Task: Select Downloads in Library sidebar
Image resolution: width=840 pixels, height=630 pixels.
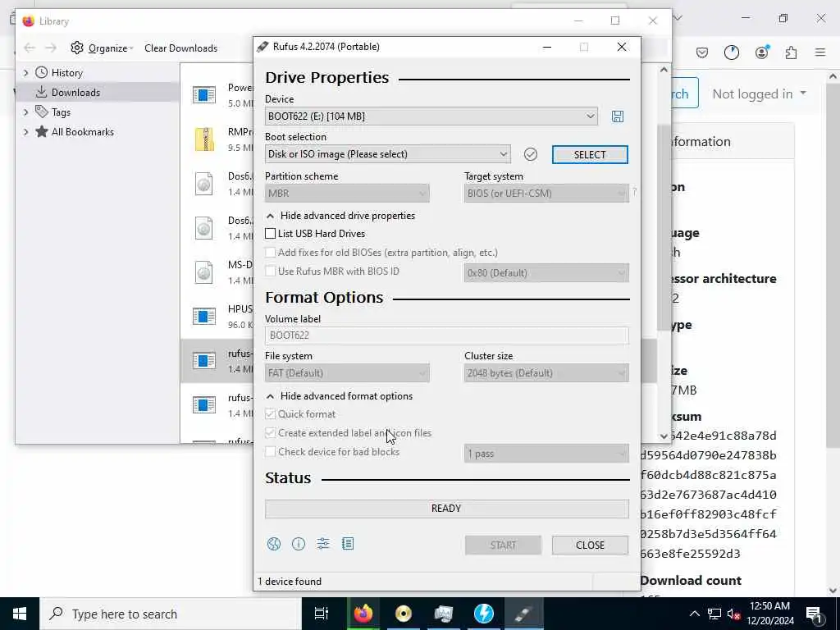Action: (98, 92)
